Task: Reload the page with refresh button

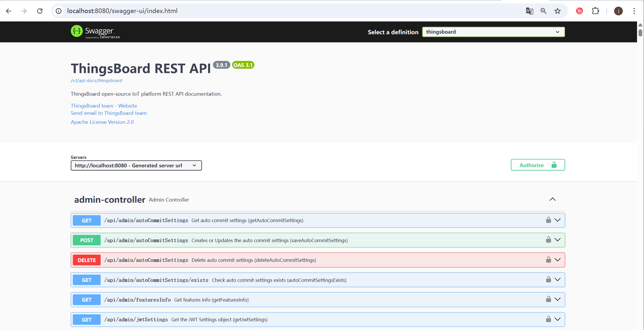Action: [40, 11]
